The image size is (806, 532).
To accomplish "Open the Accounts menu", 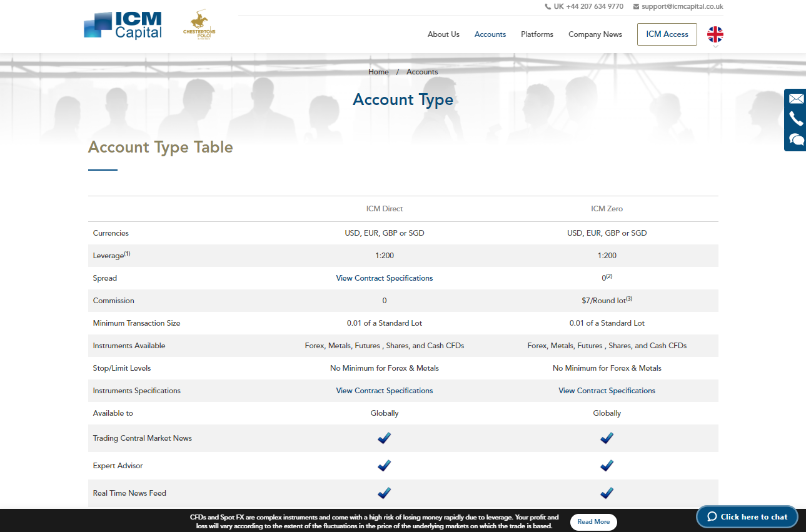I will pyautogui.click(x=490, y=34).
